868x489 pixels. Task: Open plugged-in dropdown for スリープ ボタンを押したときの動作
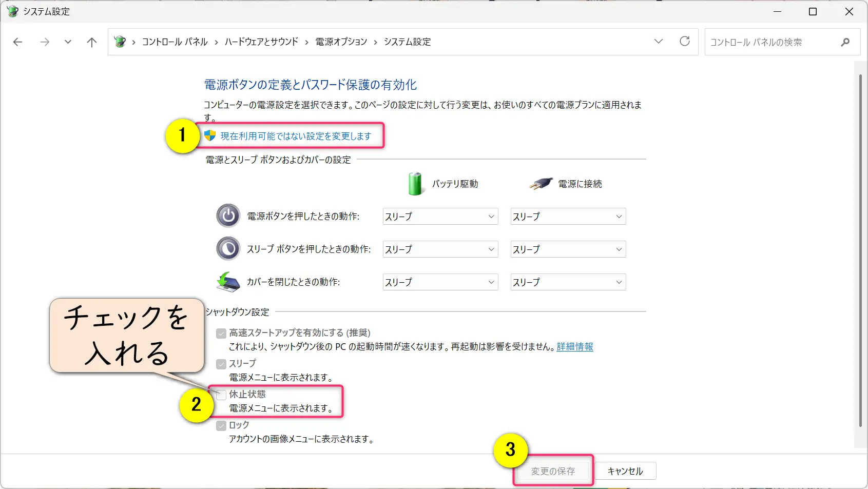pos(568,249)
